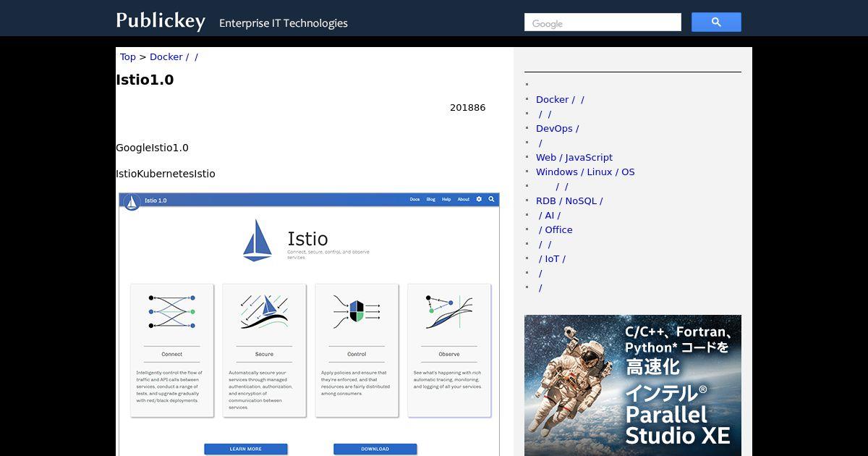Click the Publickey site logo
Viewport: 868px width, 456px height.
161,21
